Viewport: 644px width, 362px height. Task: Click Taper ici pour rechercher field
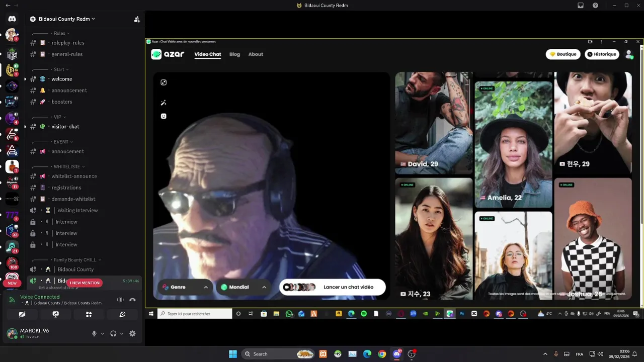point(194,314)
